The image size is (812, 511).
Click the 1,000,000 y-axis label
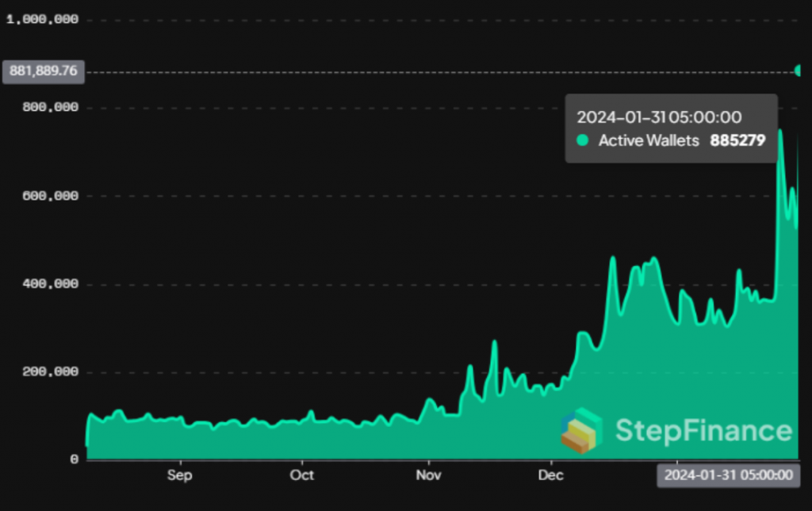42,20
